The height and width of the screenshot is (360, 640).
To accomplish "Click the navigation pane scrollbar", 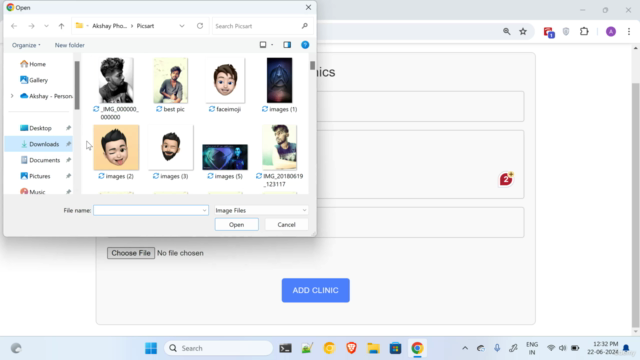I will 77,85.
